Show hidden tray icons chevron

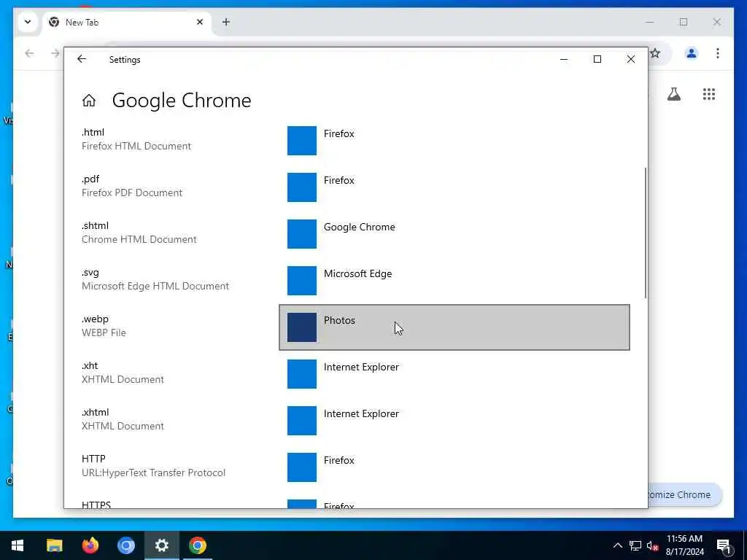pyautogui.click(x=617, y=545)
